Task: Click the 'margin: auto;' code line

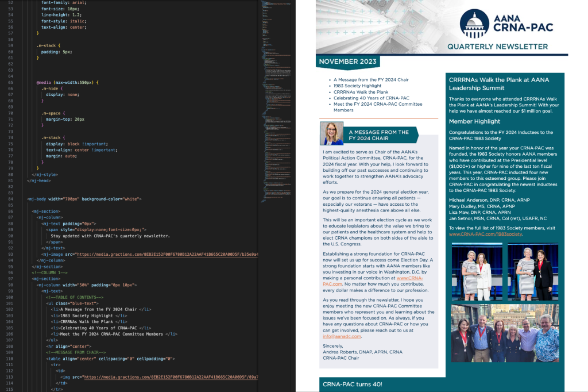Action: tap(61, 156)
